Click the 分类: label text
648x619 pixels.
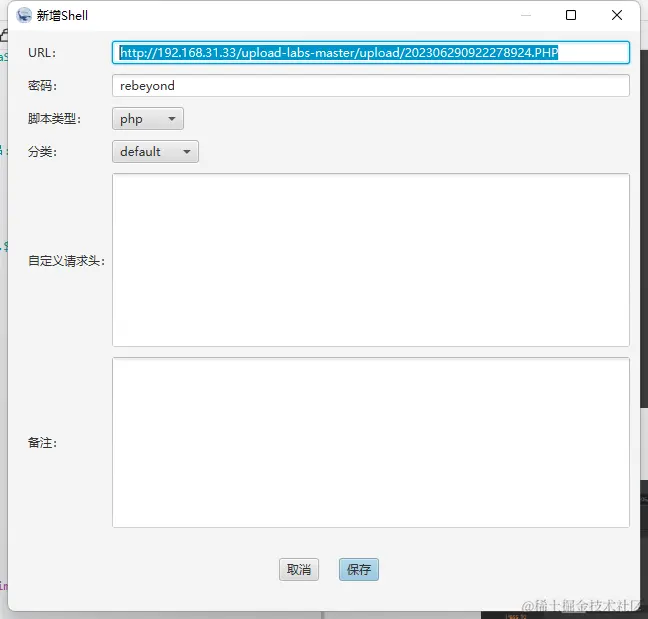point(42,152)
